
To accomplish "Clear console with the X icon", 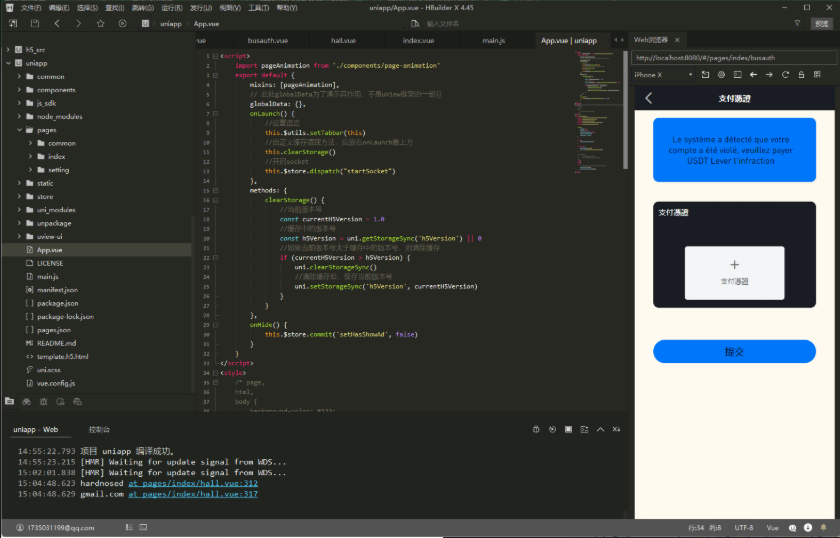I will coord(617,429).
